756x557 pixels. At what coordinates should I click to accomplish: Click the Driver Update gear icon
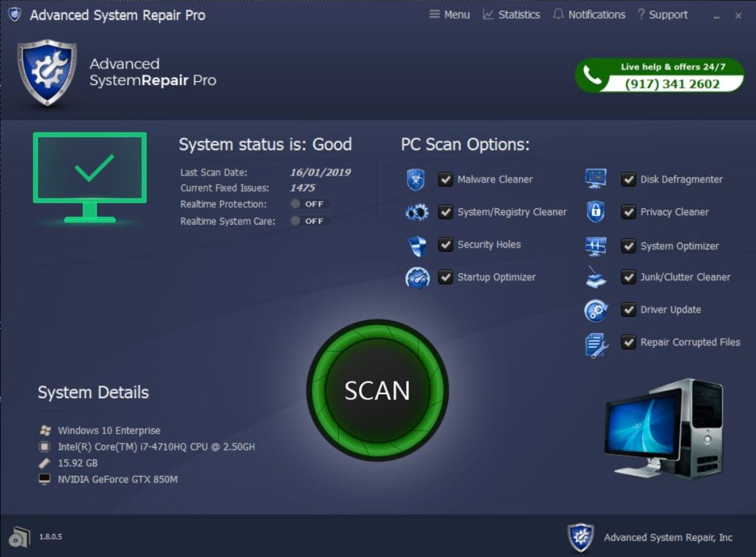596,310
